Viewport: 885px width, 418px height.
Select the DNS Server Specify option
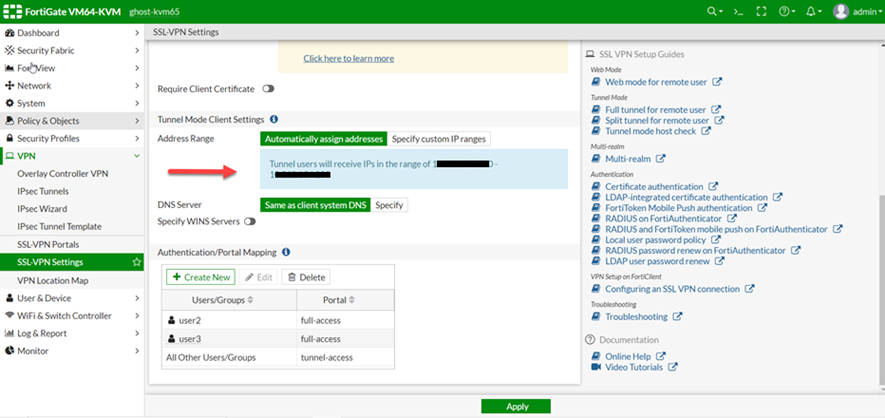point(389,205)
